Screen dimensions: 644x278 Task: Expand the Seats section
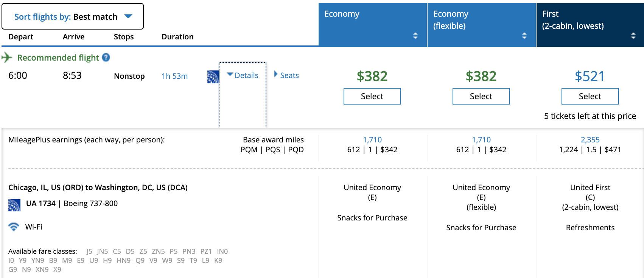(286, 75)
